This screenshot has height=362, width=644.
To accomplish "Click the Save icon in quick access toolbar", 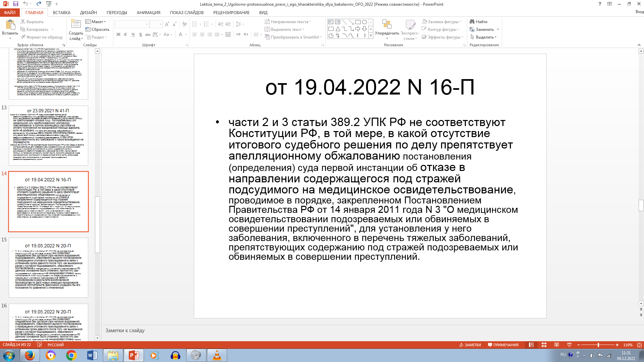I will tap(15, 4).
